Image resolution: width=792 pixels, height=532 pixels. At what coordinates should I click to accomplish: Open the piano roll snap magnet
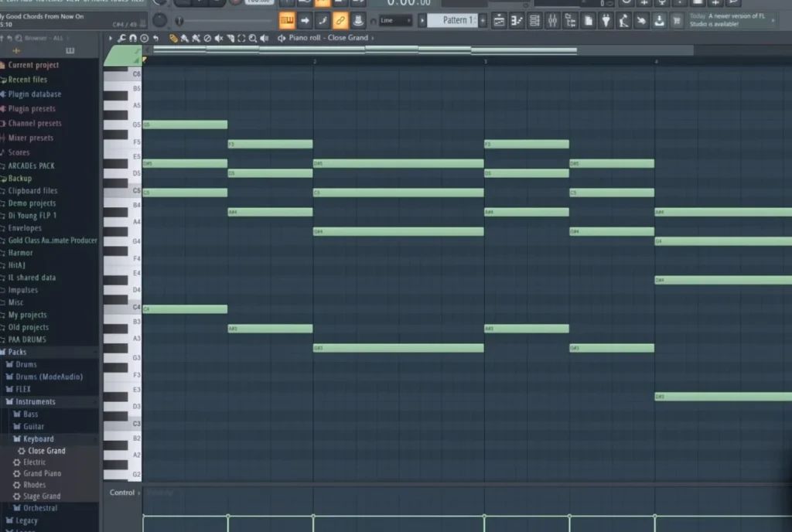click(x=133, y=38)
